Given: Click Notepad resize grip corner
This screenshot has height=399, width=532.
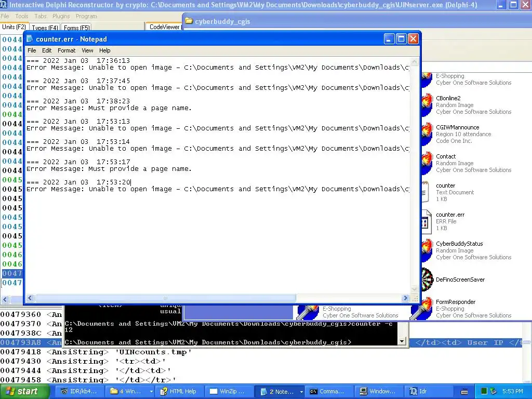Looking at the screenshot, I should click(x=415, y=299).
